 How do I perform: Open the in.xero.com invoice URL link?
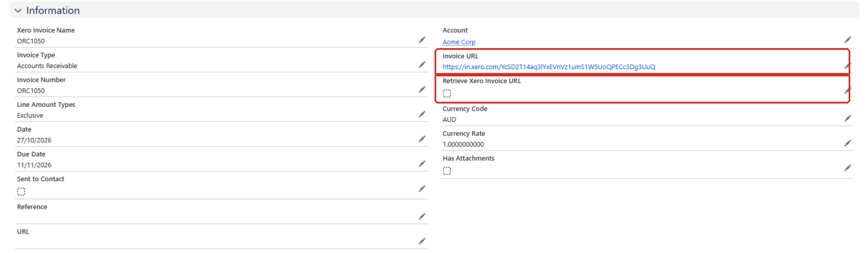pyautogui.click(x=549, y=67)
